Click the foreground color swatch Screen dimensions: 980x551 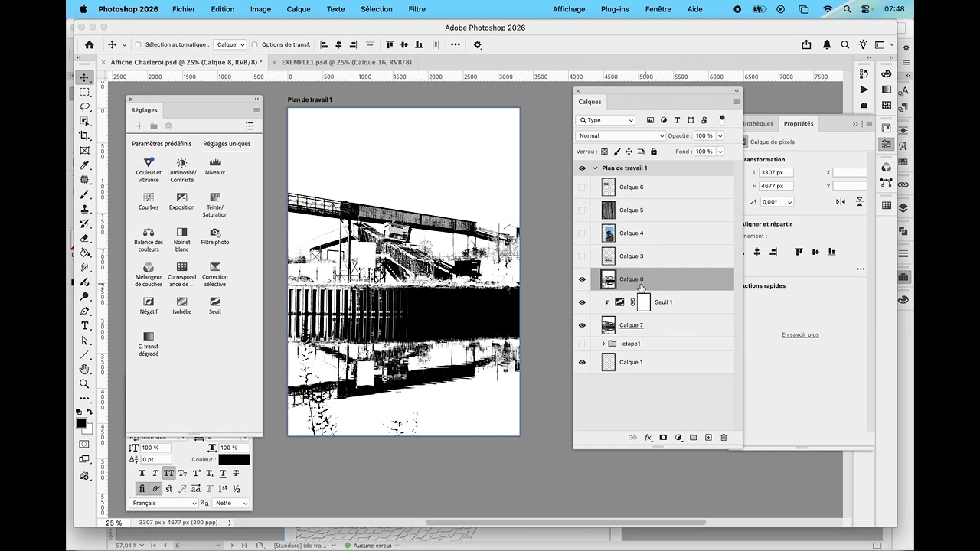click(82, 423)
